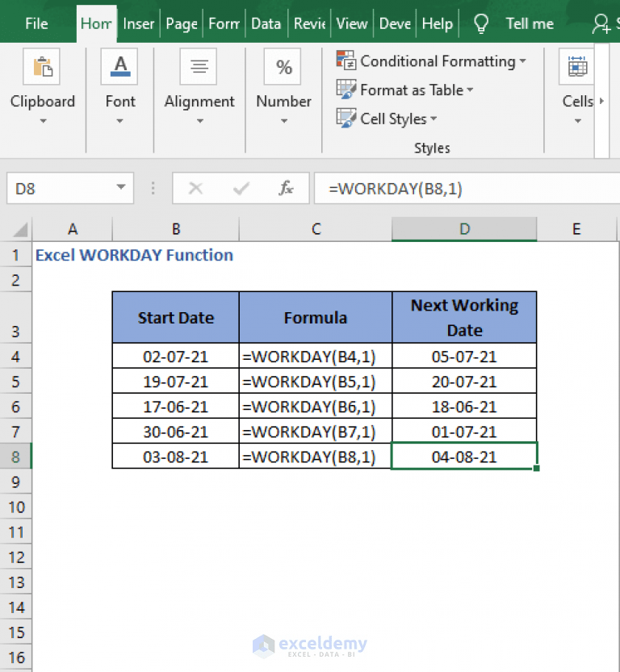Switch to the Data tab
The image size is (620, 672).
266,23
